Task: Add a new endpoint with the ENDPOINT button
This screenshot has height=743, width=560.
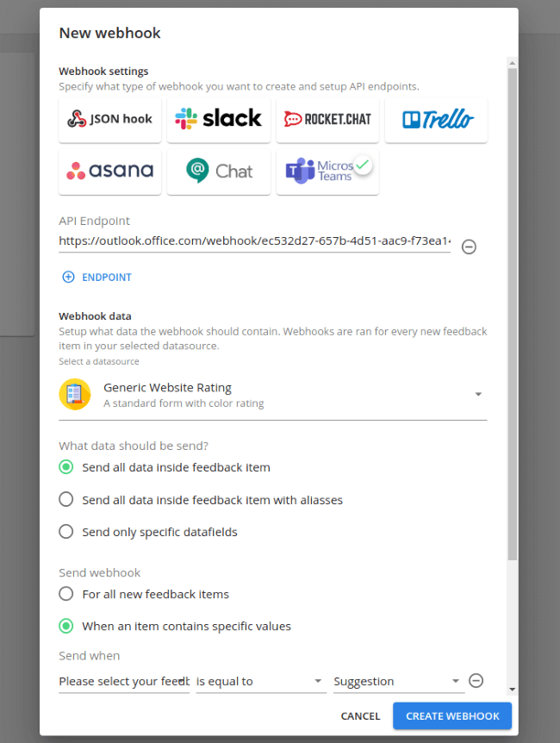Action: tap(96, 277)
